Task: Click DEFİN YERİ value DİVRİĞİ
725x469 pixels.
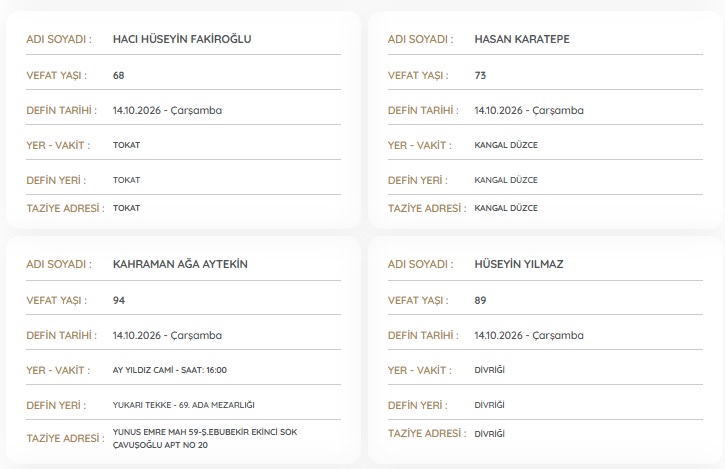Action: tap(489, 405)
